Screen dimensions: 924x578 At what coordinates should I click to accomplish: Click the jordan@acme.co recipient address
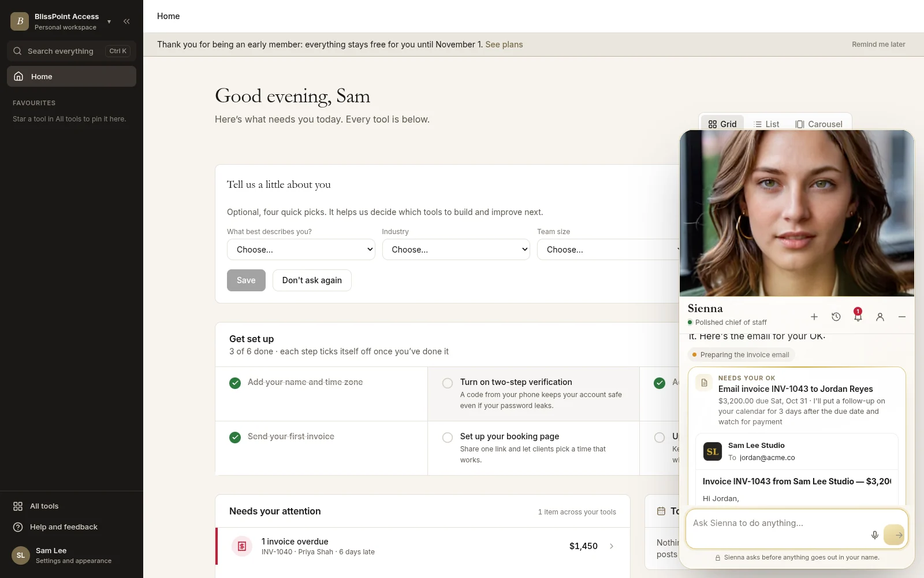click(767, 458)
